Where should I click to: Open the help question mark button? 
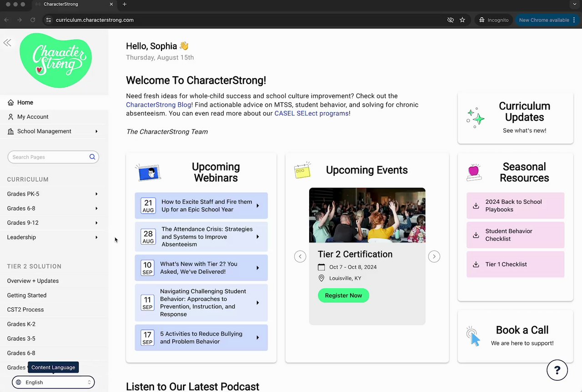click(x=557, y=370)
